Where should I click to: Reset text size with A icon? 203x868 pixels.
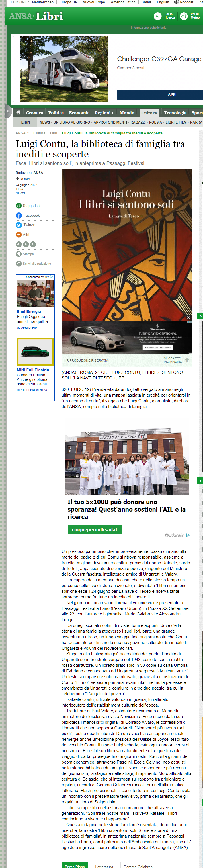tap(26, 244)
